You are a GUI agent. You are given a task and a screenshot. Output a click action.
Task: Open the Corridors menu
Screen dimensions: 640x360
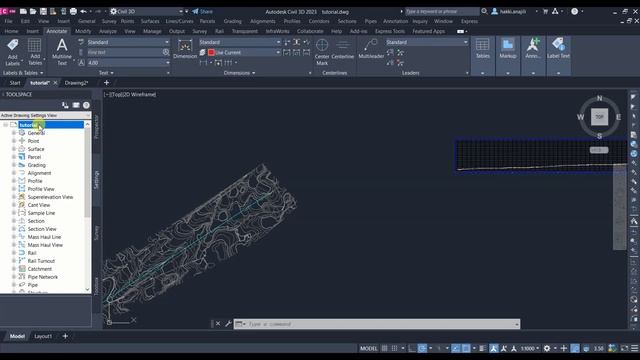click(319, 21)
